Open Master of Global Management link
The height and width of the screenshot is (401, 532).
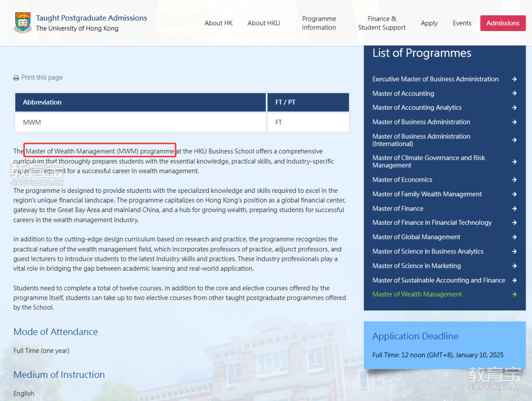(416, 237)
